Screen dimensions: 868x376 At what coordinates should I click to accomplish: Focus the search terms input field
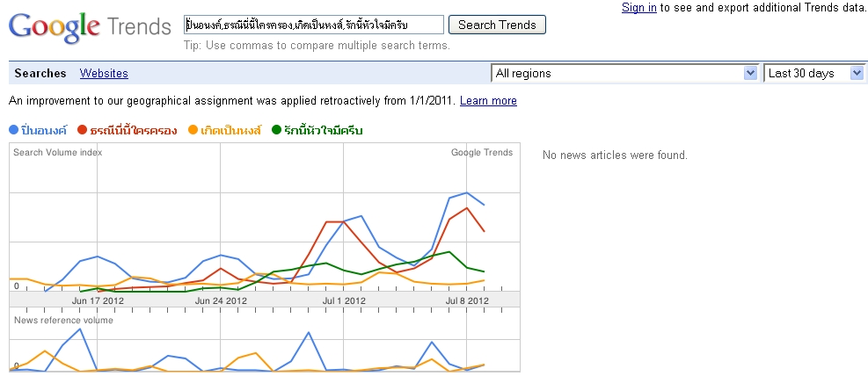313,25
